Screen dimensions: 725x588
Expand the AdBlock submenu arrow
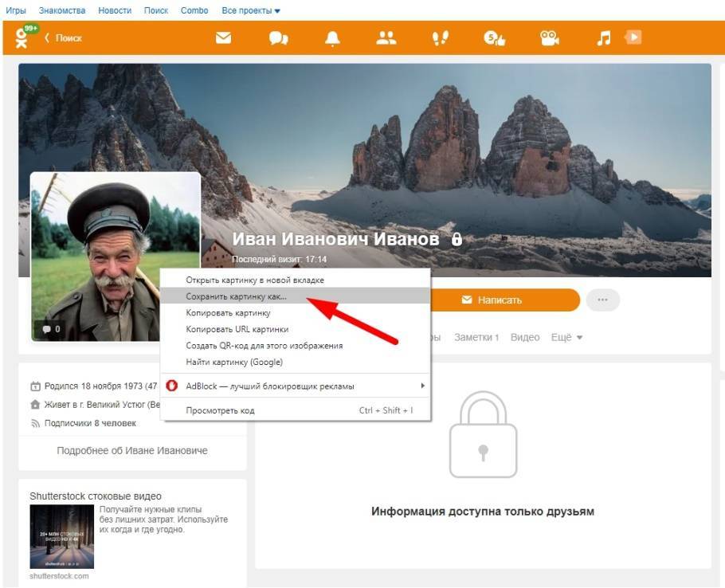pyautogui.click(x=422, y=386)
